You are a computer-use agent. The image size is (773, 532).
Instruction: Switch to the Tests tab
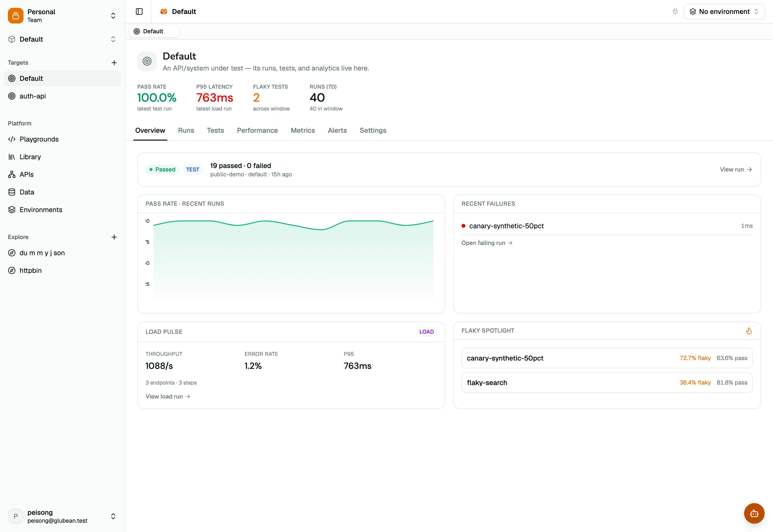coord(215,130)
